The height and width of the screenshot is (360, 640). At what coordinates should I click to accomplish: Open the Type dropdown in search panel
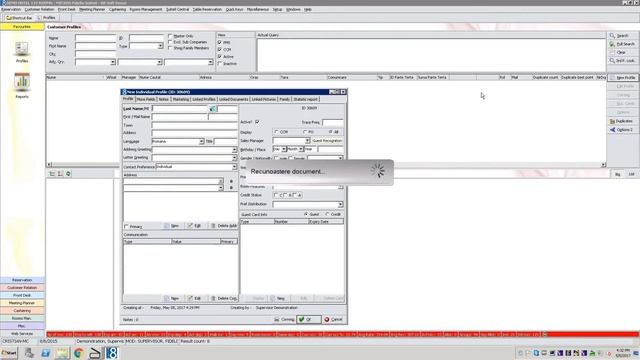click(160, 46)
